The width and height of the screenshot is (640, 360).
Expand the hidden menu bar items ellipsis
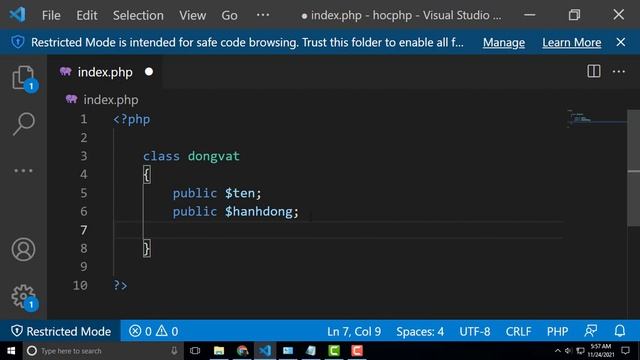[x=263, y=15]
